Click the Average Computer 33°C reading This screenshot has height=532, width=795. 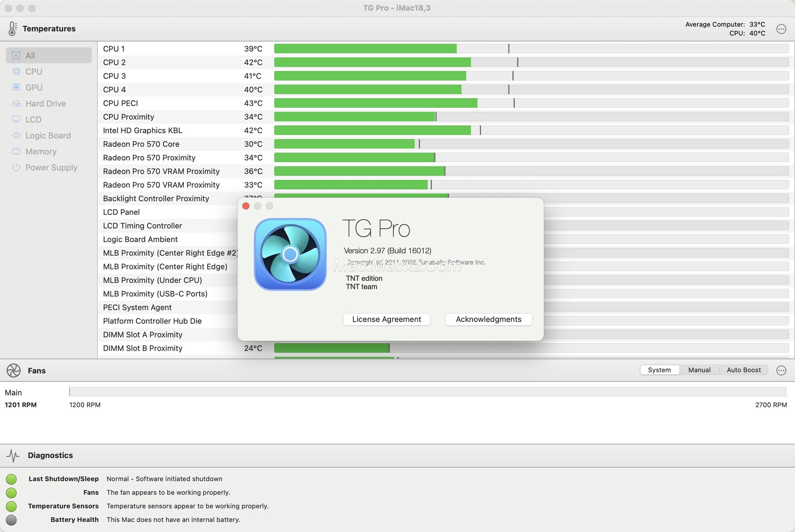(725, 24)
